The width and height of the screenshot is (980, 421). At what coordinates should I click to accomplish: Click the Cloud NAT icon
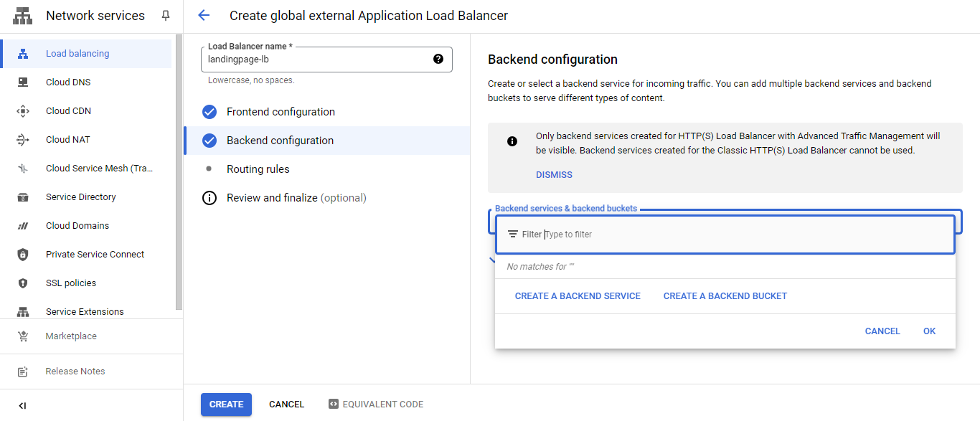23,140
